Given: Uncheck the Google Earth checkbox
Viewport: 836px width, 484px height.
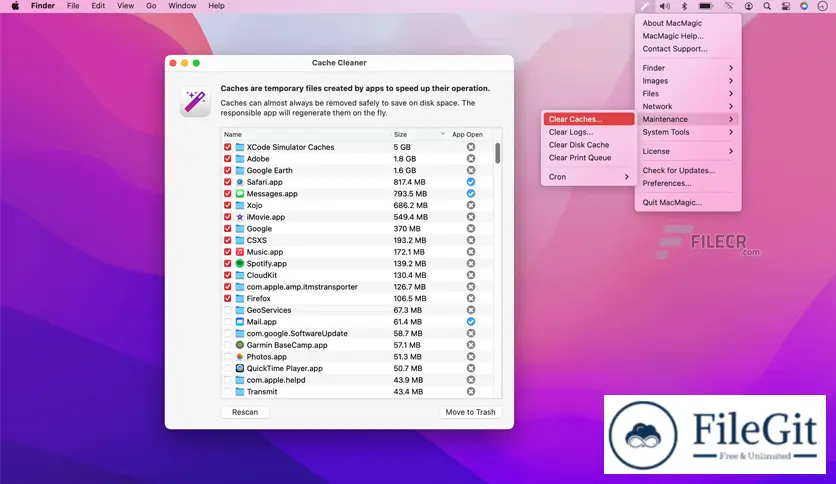Looking at the screenshot, I should (228, 170).
